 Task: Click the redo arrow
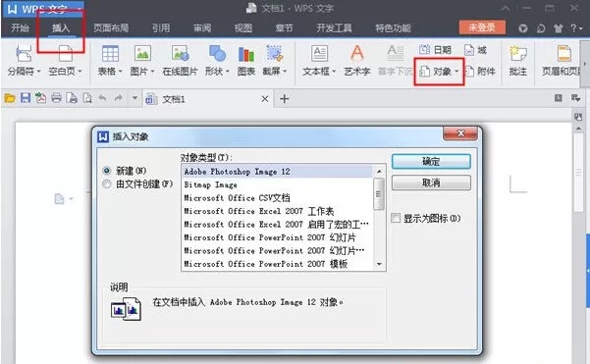coord(118,98)
